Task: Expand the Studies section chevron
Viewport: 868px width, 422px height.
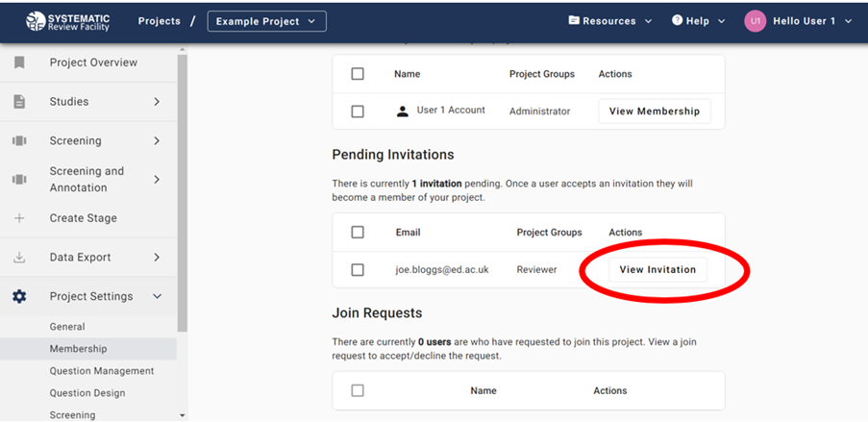Action: [x=157, y=102]
